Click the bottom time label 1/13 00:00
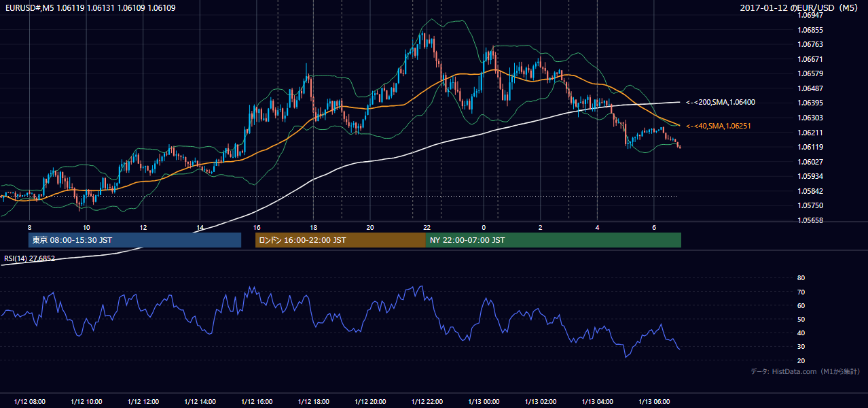Screen dimensions: 868x408 coord(484,402)
